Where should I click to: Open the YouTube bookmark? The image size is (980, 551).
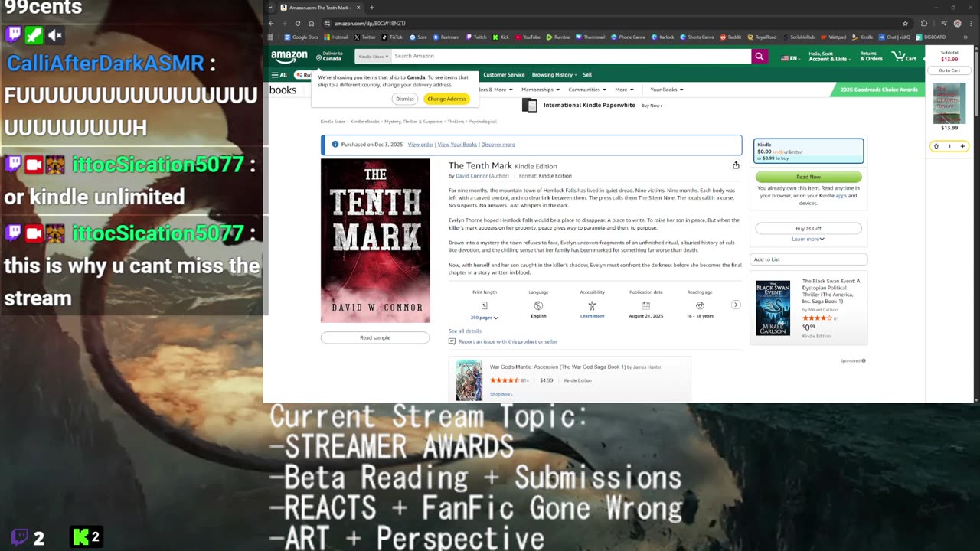coord(528,37)
